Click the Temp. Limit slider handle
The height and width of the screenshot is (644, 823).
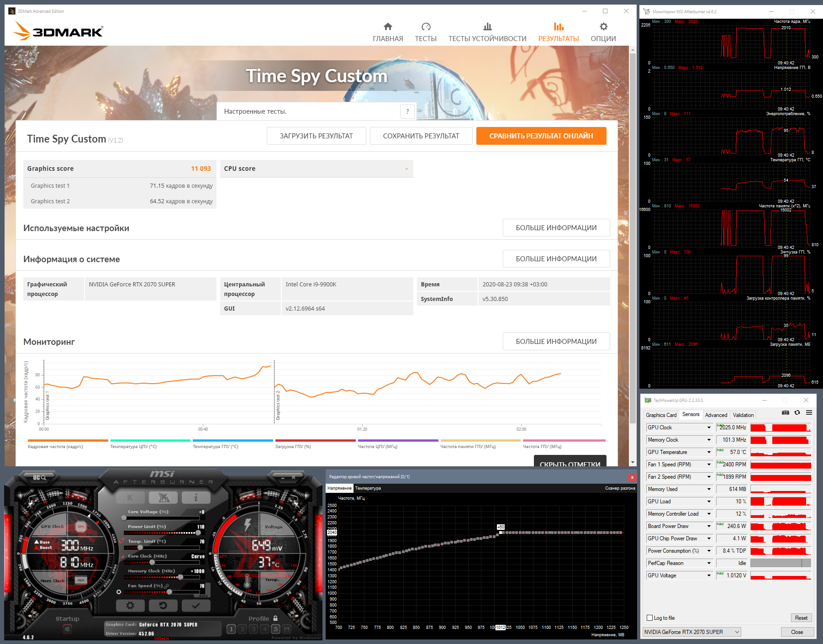tap(141, 548)
